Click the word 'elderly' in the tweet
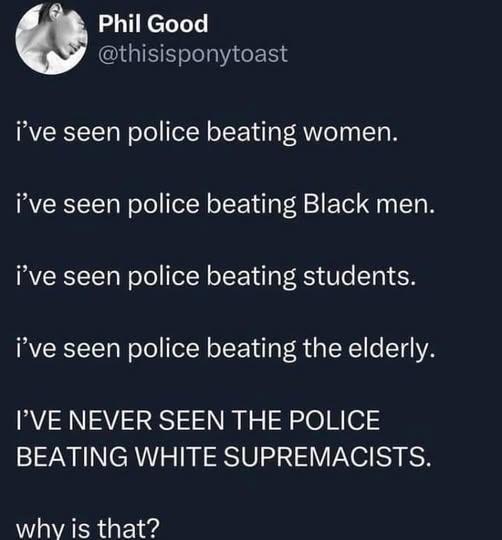The image size is (502, 540). click(389, 349)
